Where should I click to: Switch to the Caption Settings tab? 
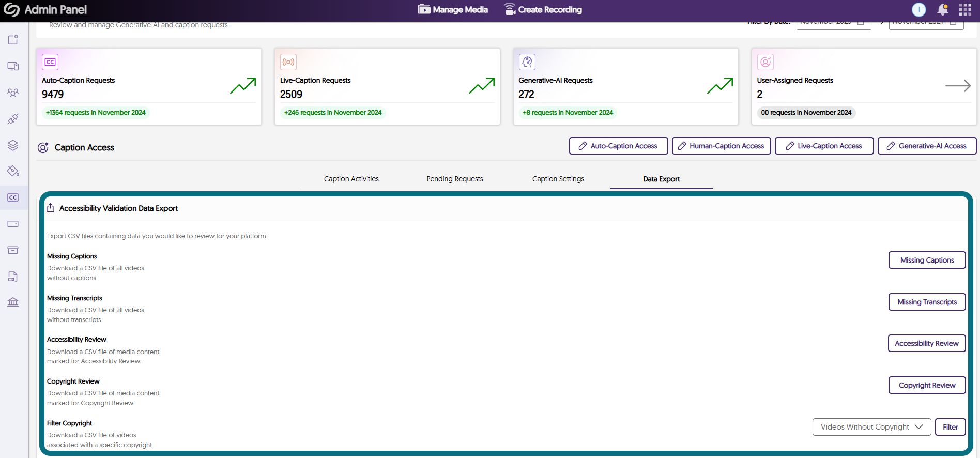(x=558, y=179)
